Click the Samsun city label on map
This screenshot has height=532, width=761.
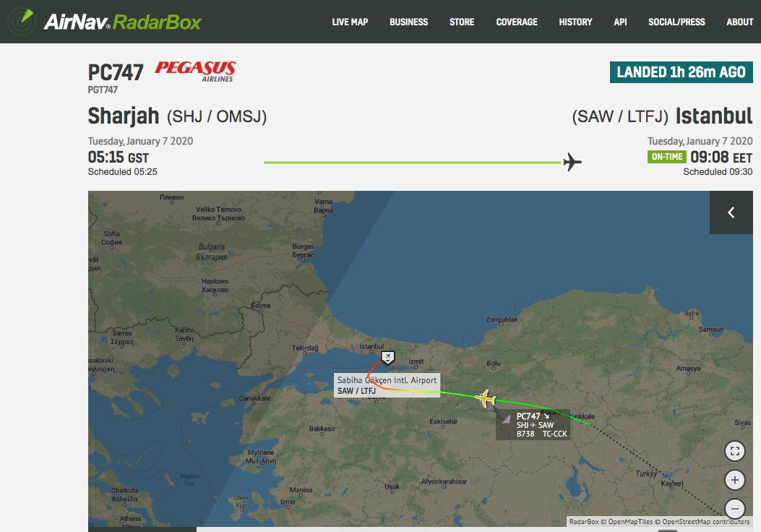pos(711,330)
